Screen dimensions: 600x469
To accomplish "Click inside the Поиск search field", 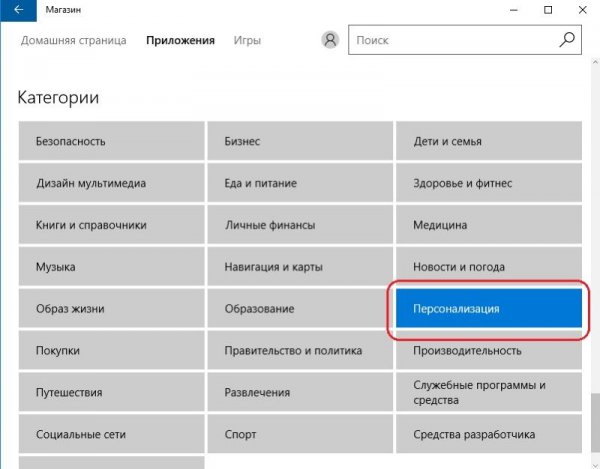I will (x=450, y=41).
